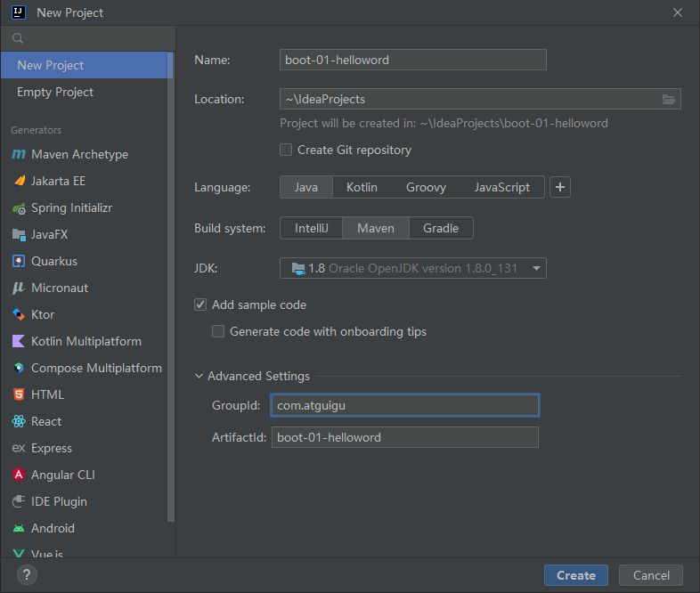Select the Angular CLI generator icon
700x593 pixels.
(x=19, y=475)
